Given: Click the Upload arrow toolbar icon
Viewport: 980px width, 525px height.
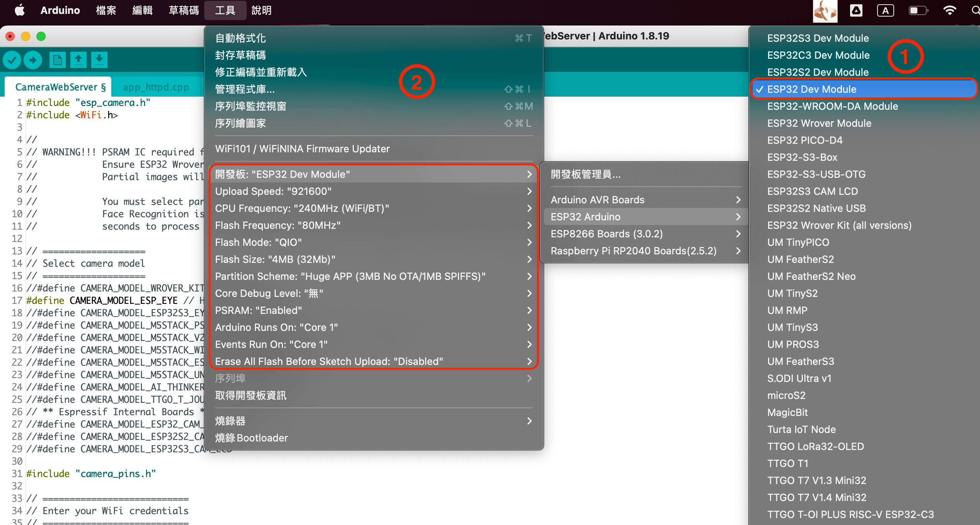Looking at the screenshot, I should pos(33,60).
